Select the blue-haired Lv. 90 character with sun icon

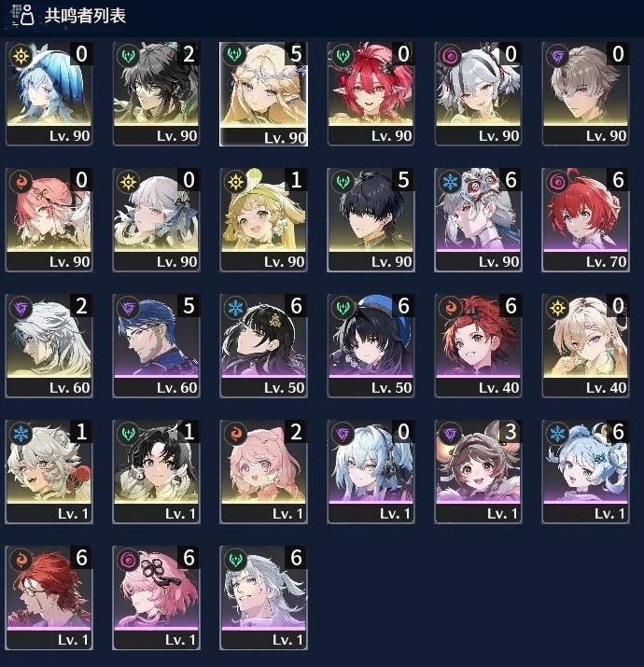pyautogui.click(x=49, y=93)
